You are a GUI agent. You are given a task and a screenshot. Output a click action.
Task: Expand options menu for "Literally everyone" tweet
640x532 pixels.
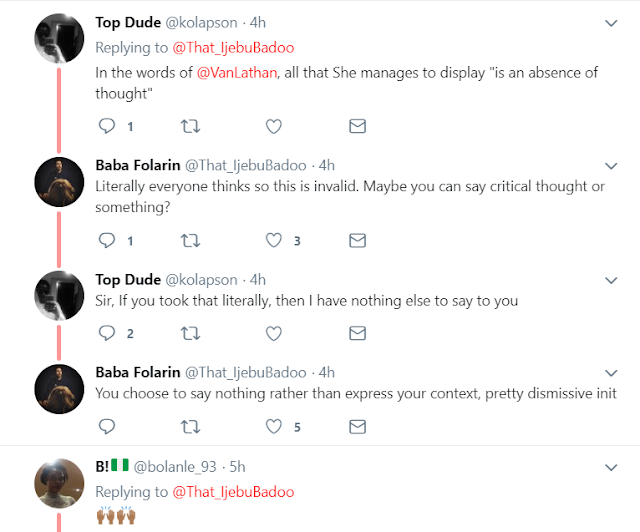[611, 164]
